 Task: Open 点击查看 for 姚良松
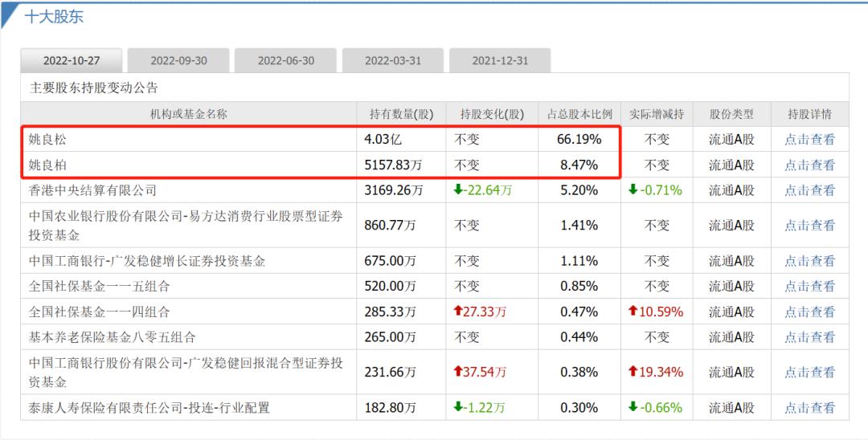click(809, 139)
